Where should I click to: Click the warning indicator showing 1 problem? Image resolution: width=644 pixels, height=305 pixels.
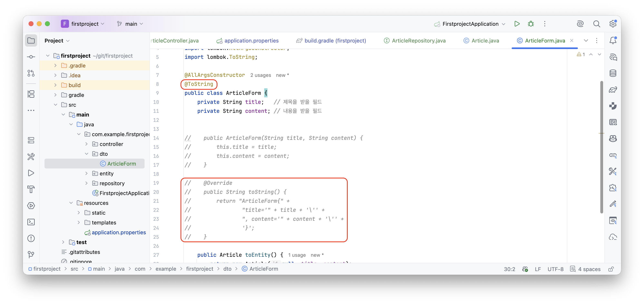[581, 54]
